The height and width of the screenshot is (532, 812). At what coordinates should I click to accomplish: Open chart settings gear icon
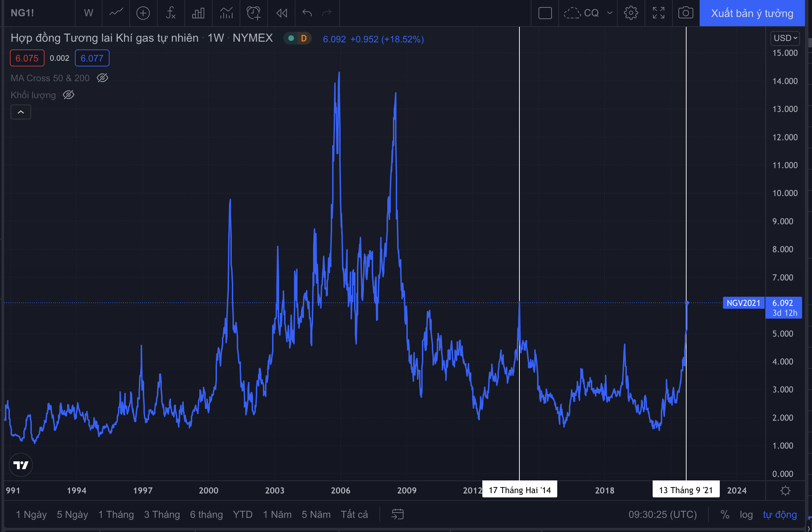click(631, 13)
